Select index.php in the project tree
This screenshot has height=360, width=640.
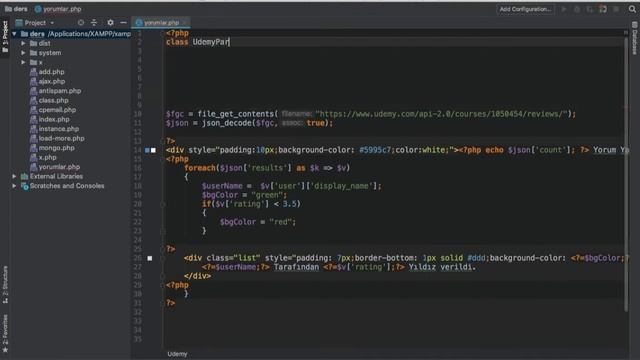tap(54, 119)
